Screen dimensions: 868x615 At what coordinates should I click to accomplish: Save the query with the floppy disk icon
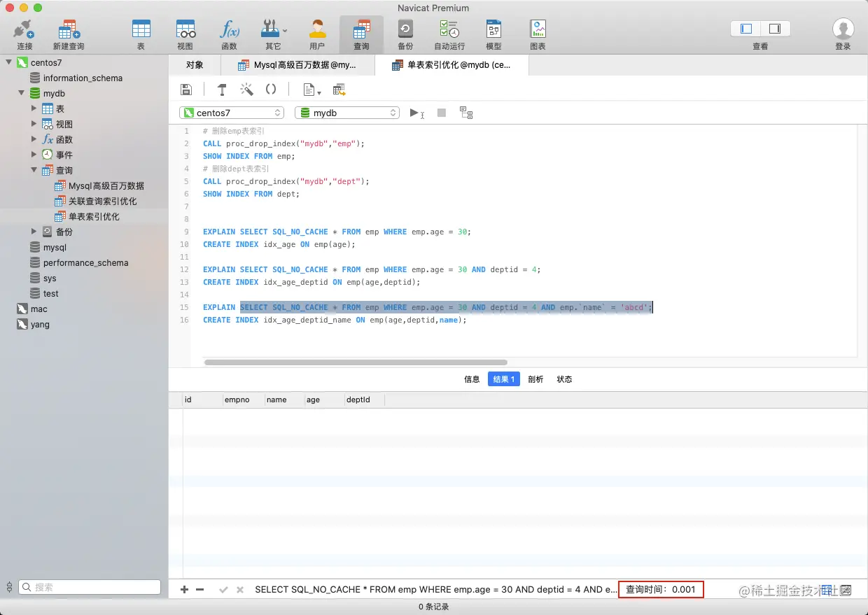click(x=186, y=90)
